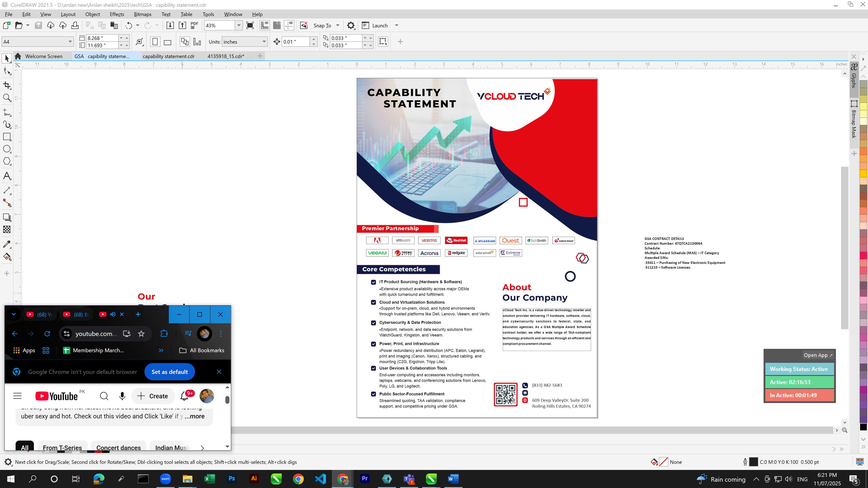Select the Color Eyedropper tool
This screenshot has height=488, width=868.
click(x=7, y=244)
